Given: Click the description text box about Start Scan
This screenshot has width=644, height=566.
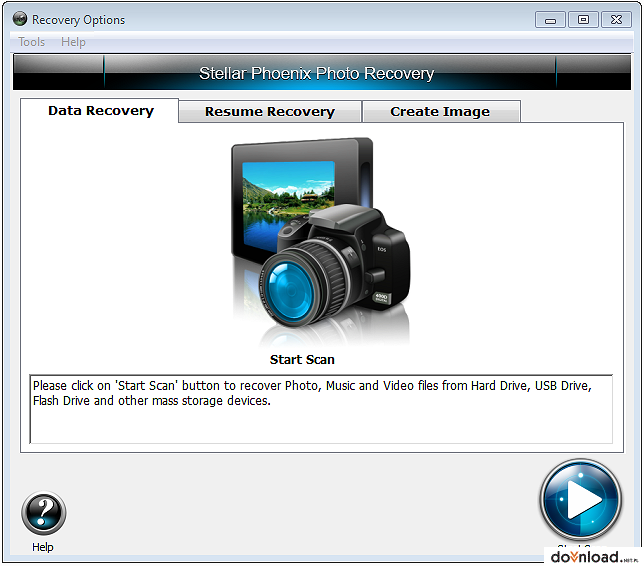Looking at the screenshot, I should tap(321, 409).
